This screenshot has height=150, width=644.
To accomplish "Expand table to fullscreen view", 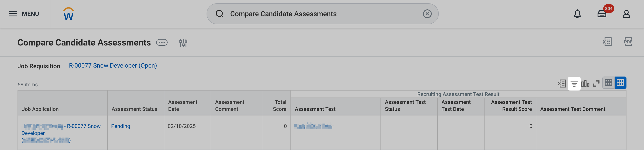I will click(x=596, y=83).
